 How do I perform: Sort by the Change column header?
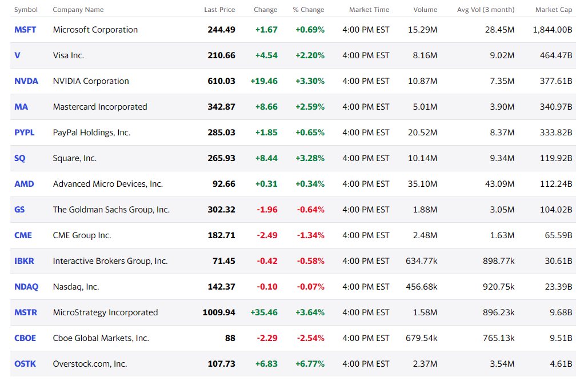tap(266, 10)
